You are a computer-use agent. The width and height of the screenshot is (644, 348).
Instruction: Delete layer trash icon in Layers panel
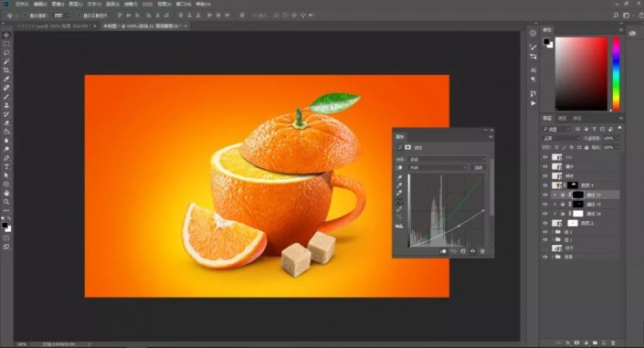(x=613, y=343)
